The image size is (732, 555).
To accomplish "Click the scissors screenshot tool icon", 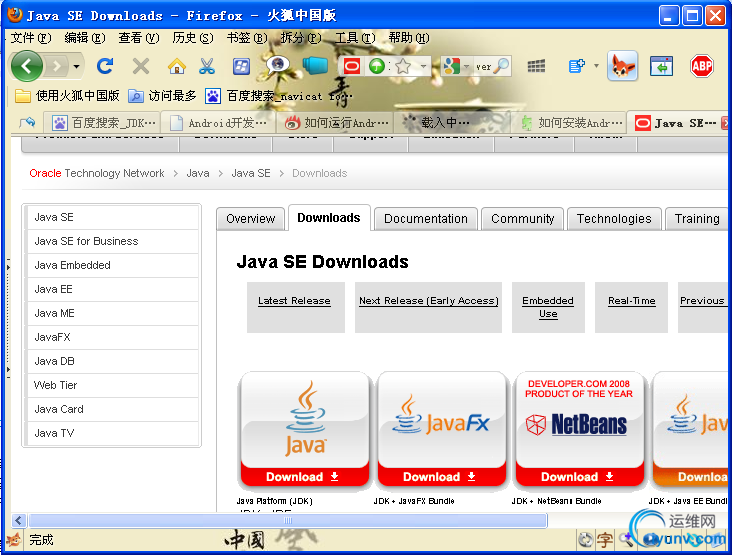I will (x=207, y=66).
